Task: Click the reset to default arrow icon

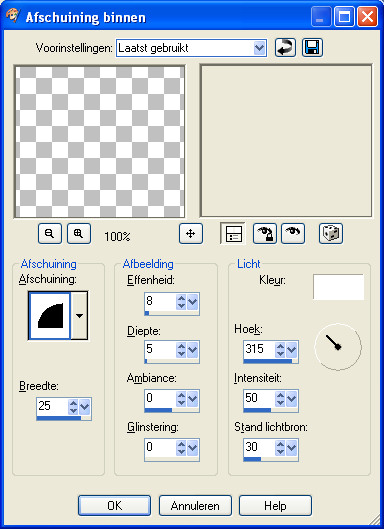Action: point(285,48)
